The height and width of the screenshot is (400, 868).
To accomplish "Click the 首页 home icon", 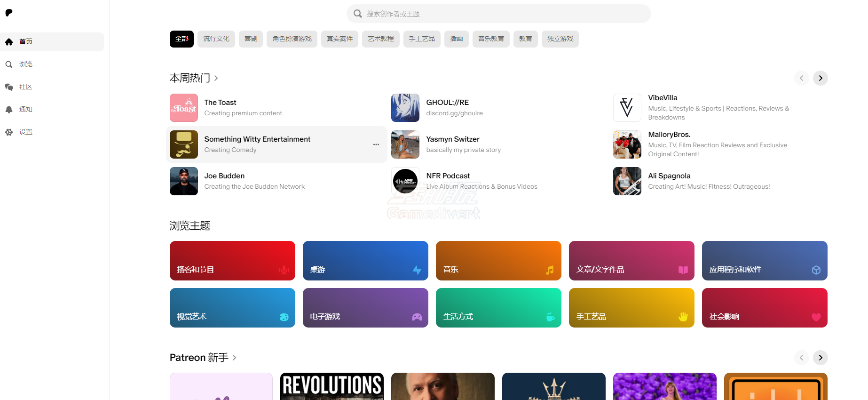I will [x=9, y=42].
